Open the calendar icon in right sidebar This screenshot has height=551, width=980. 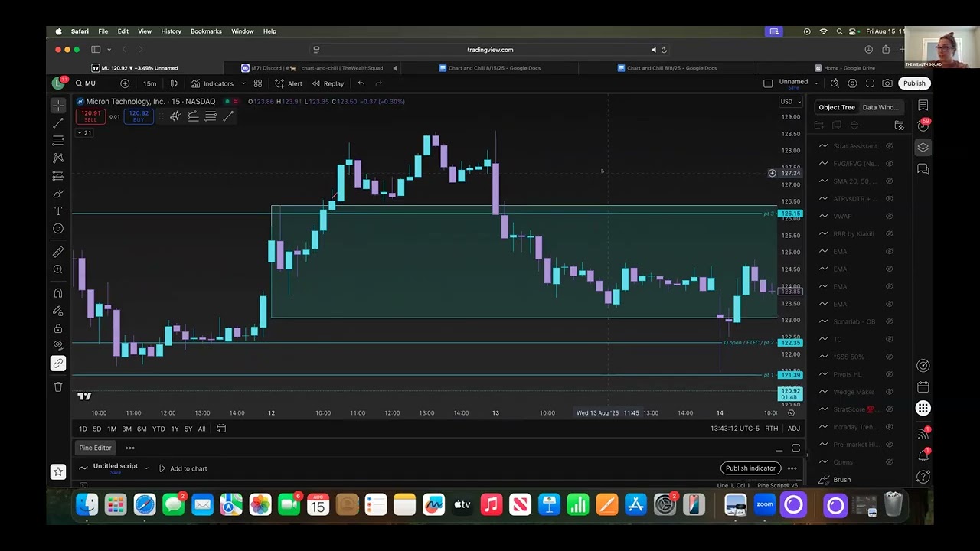pyautogui.click(x=923, y=387)
